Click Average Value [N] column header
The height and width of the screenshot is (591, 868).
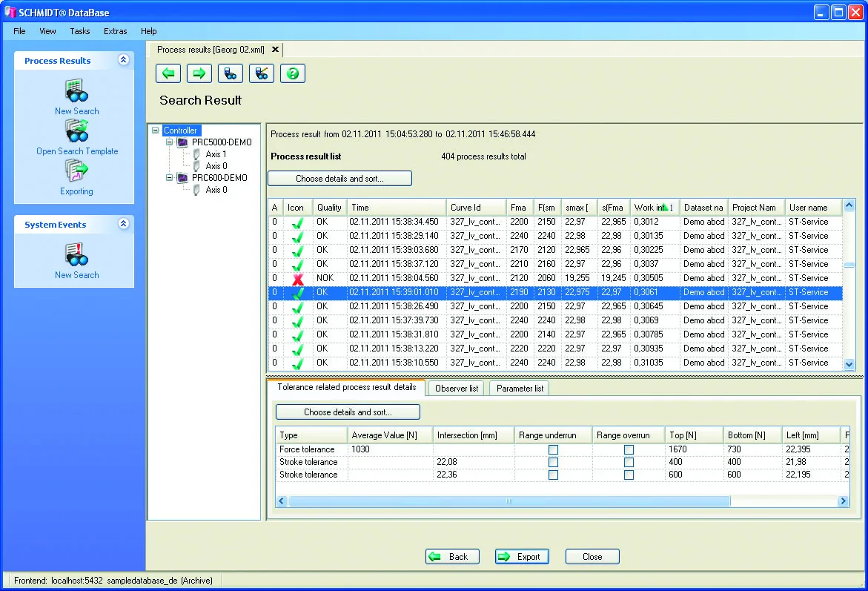pos(390,435)
